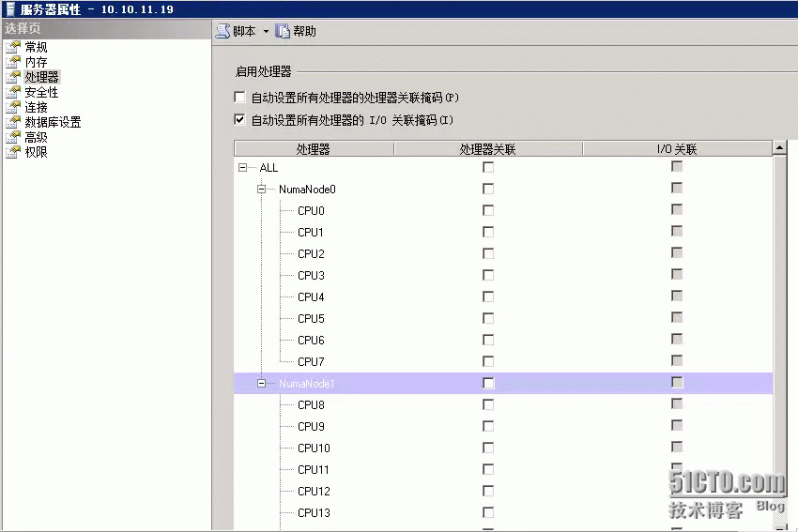Screen dimensions: 798x532
Task: Click the 帮助 button
Action: pyautogui.click(x=296, y=31)
